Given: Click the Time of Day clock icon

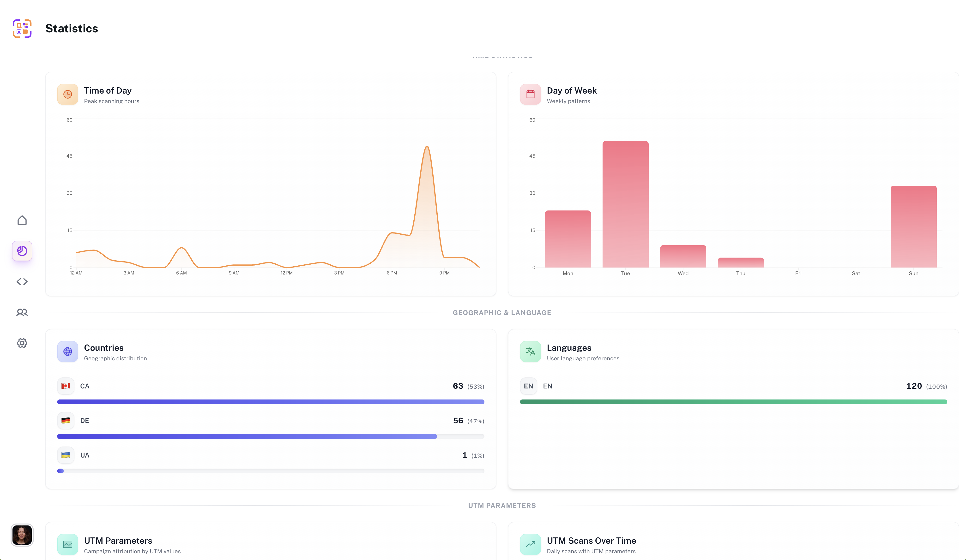Looking at the screenshot, I should click(67, 94).
